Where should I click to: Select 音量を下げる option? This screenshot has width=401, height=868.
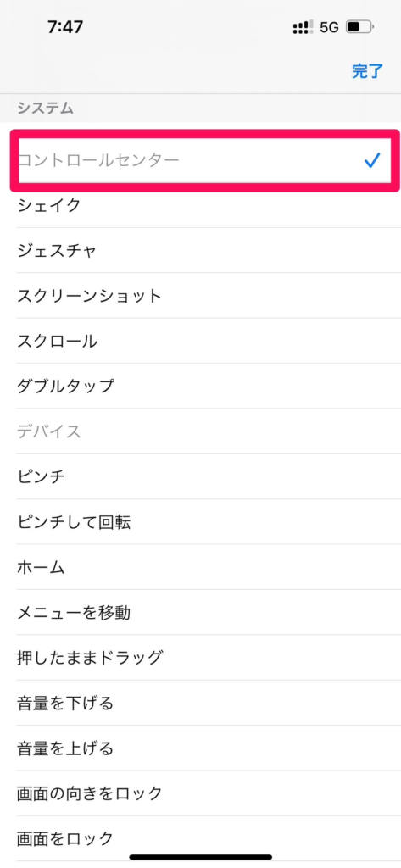pyautogui.click(x=200, y=703)
